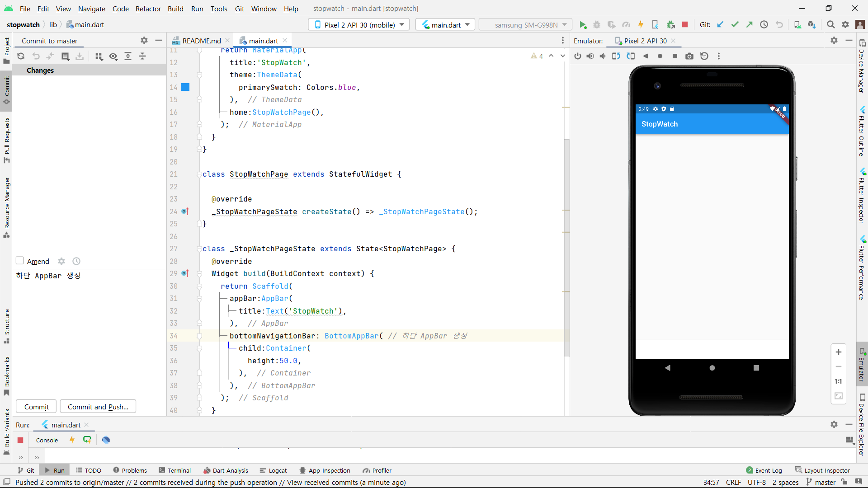Click the Commit button

[x=37, y=407]
